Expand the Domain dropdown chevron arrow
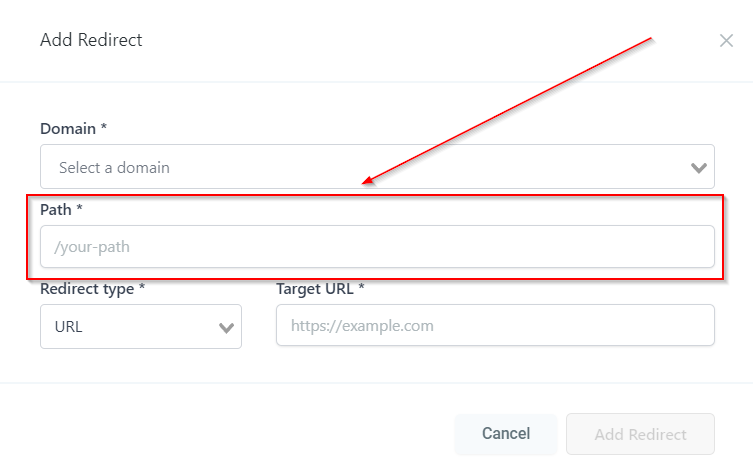753x470 pixels. tap(699, 168)
